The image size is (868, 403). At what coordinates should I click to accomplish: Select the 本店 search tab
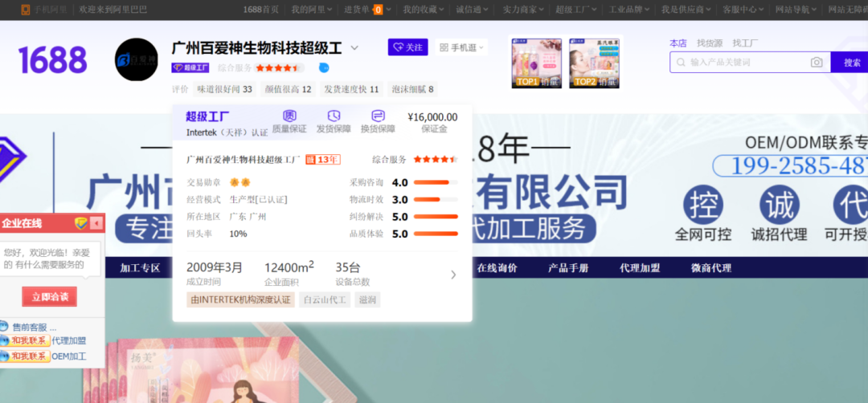(x=678, y=43)
